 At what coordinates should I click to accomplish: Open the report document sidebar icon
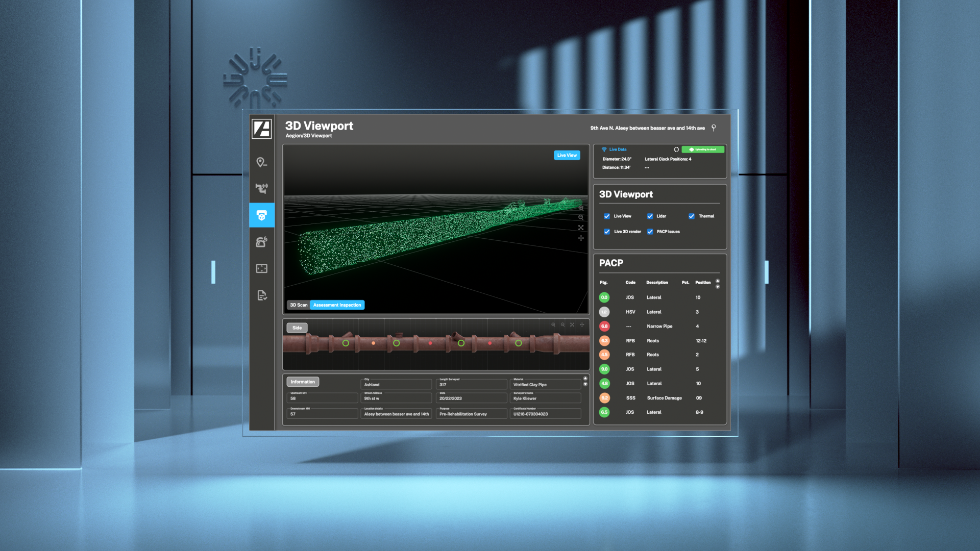click(261, 295)
